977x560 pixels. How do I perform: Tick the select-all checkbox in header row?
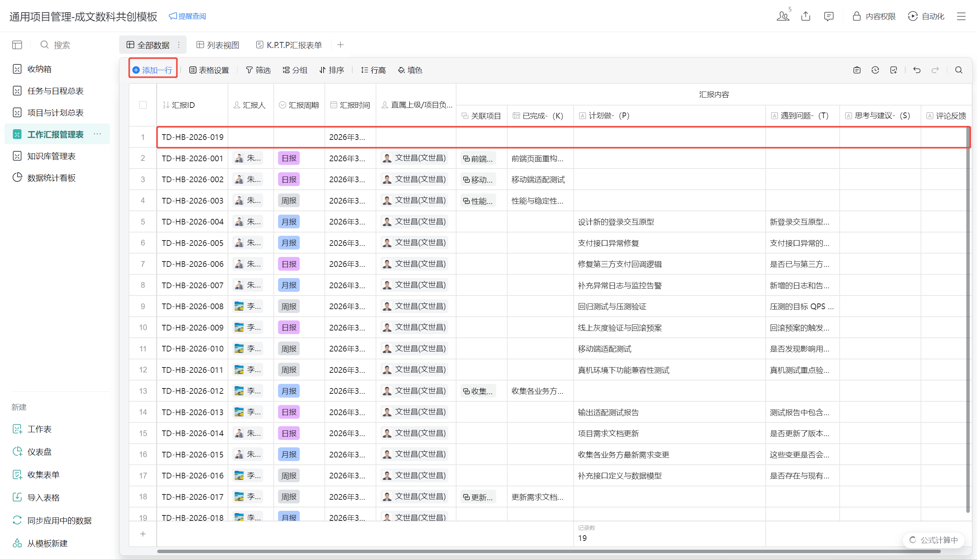click(x=143, y=105)
